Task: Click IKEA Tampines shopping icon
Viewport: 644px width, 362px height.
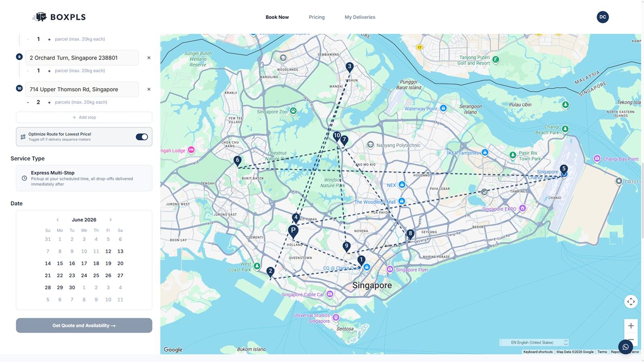Action: (485, 152)
